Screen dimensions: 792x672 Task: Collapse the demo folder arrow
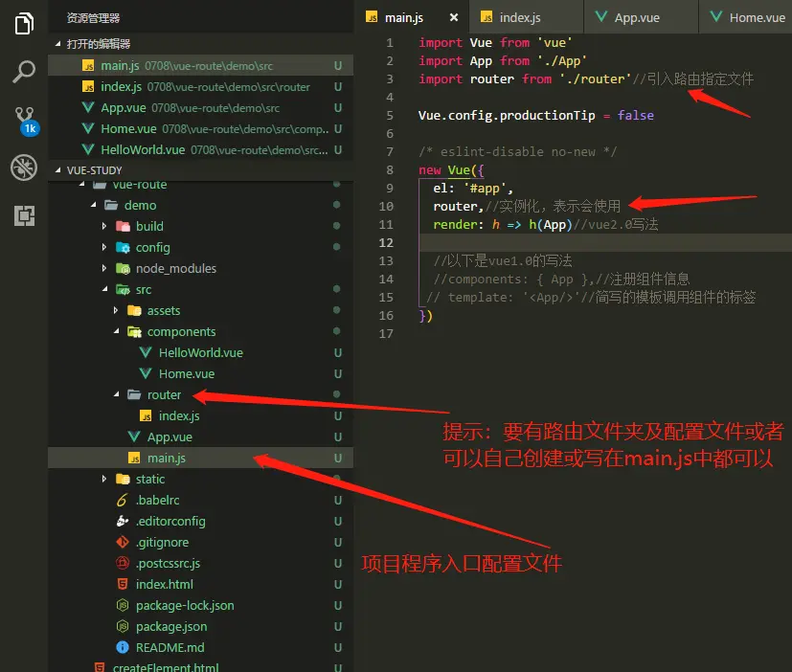94,205
